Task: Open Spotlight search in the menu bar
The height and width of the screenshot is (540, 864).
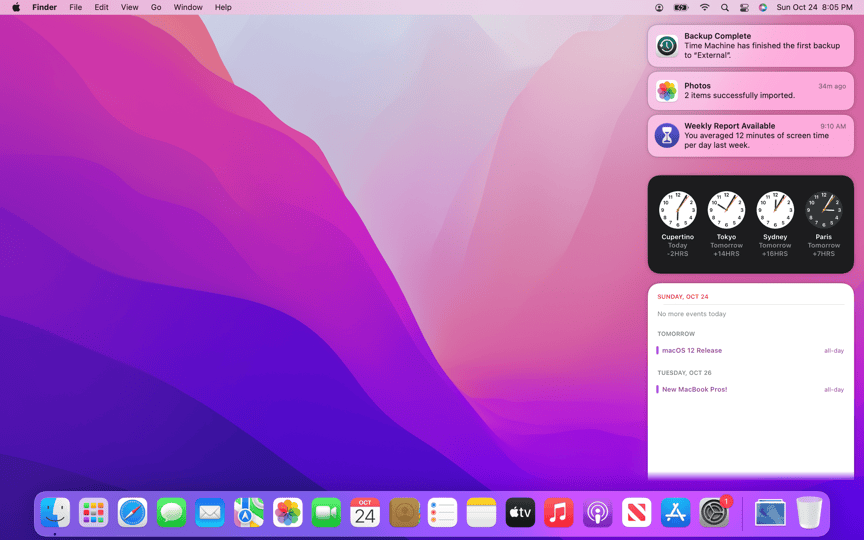Action: (x=725, y=7)
